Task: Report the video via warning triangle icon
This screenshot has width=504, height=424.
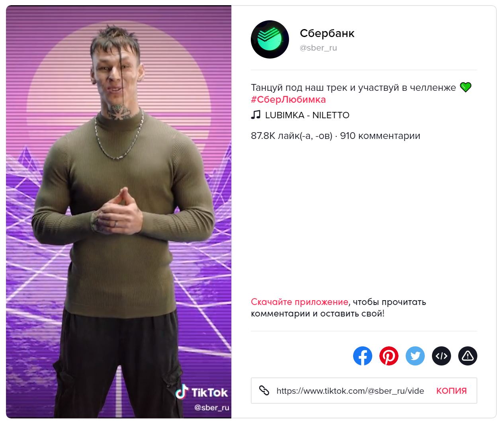Action: (467, 356)
